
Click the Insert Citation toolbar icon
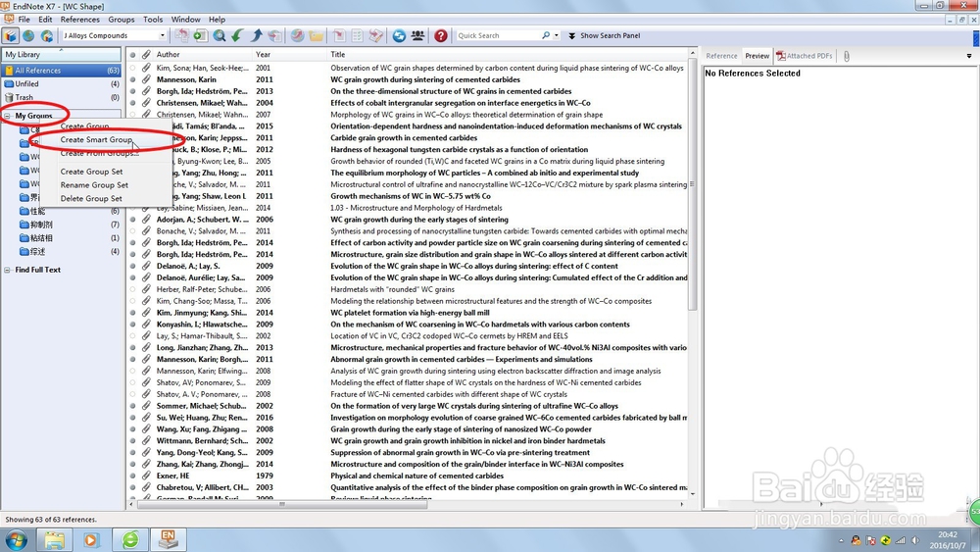point(339,35)
